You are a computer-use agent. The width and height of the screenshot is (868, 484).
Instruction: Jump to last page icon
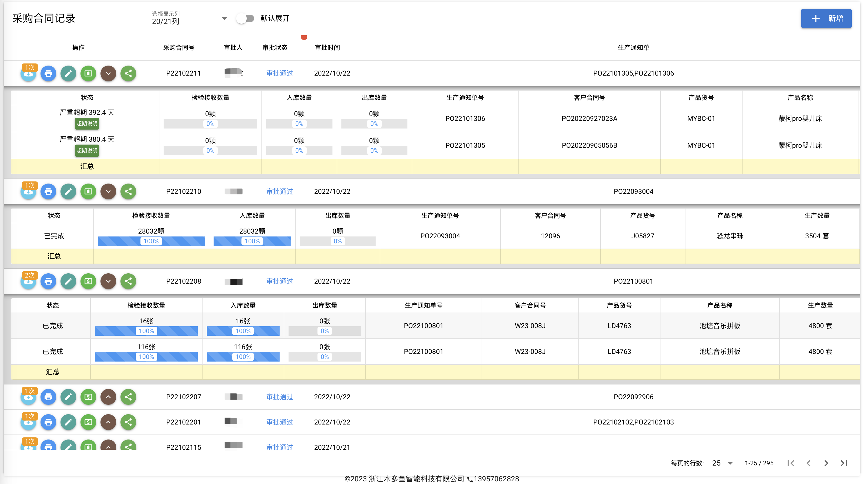[844, 463]
